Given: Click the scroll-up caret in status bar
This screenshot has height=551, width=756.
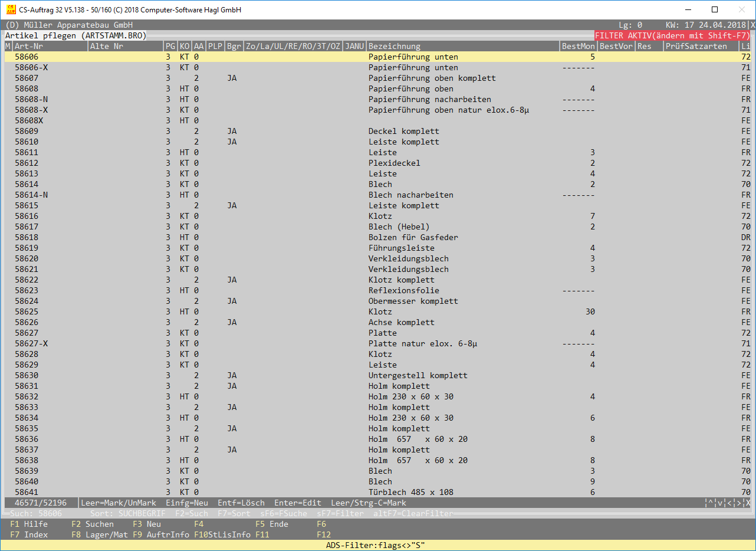Looking at the screenshot, I should point(711,503).
